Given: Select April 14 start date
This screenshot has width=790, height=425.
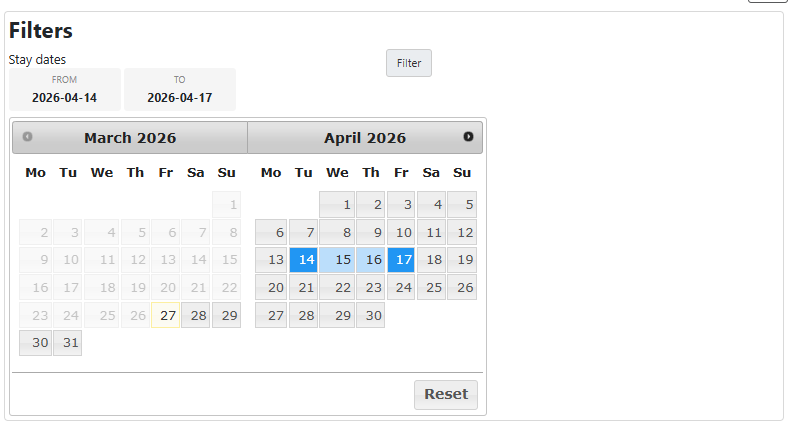Looking at the screenshot, I should 304,260.
